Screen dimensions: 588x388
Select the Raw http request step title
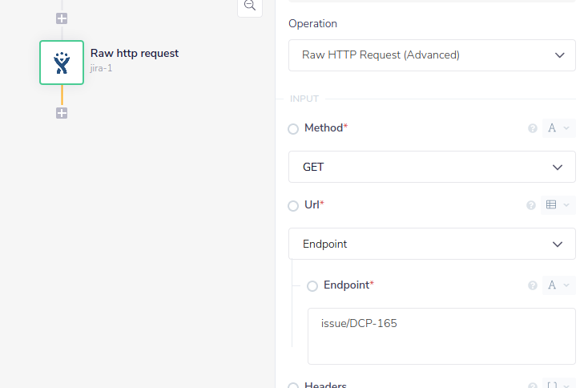point(135,54)
